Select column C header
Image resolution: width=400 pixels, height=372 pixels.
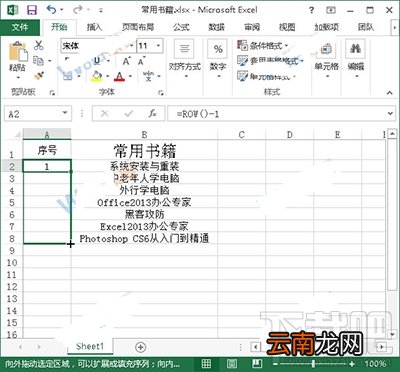[x=241, y=135]
